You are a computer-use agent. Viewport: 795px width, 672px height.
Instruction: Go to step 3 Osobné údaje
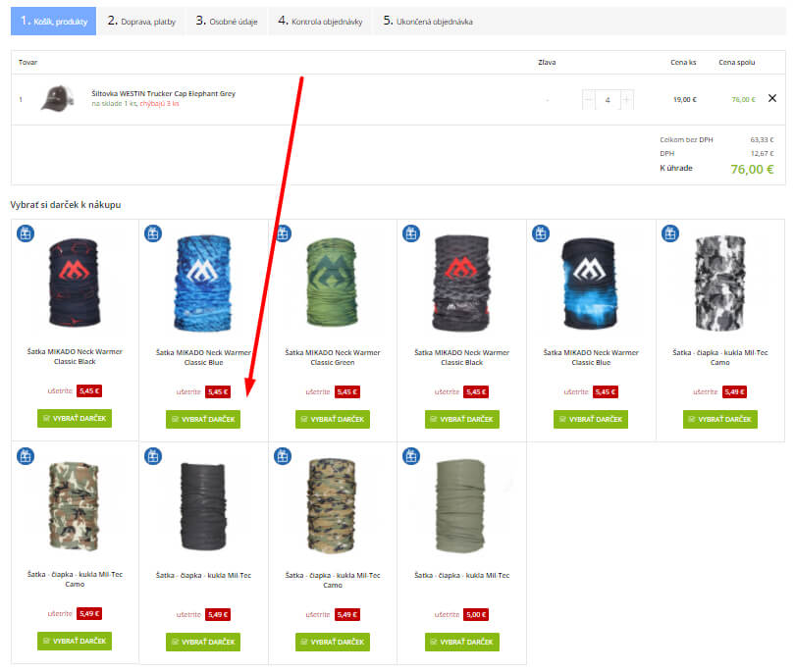pyautogui.click(x=227, y=22)
